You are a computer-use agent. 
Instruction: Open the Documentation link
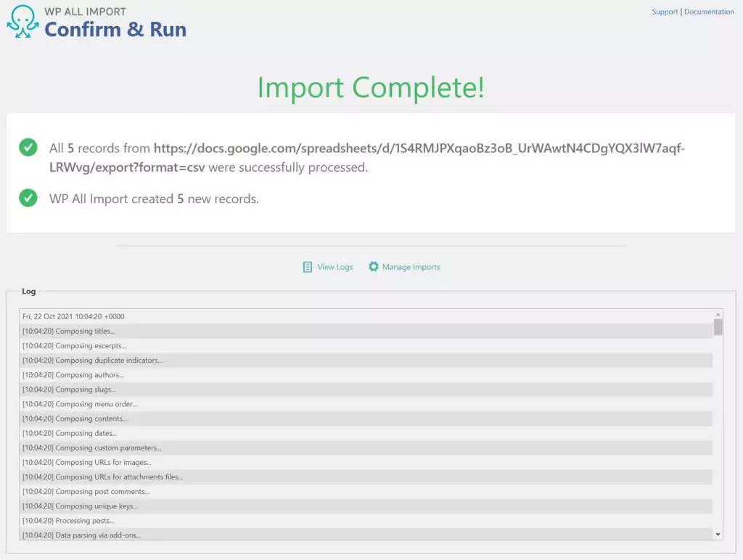tap(709, 12)
